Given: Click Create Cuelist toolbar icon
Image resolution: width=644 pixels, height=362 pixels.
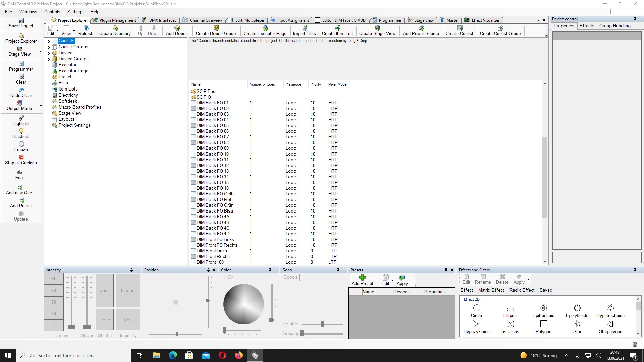Looking at the screenshot, I should click(x=460, y=28).
